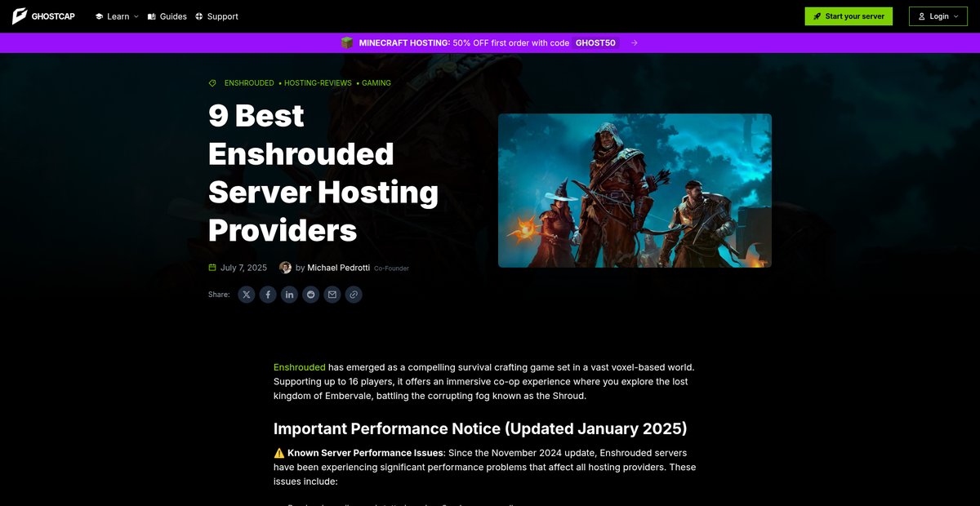
Task: Copy the article link
Action: [x=353, y=295]
